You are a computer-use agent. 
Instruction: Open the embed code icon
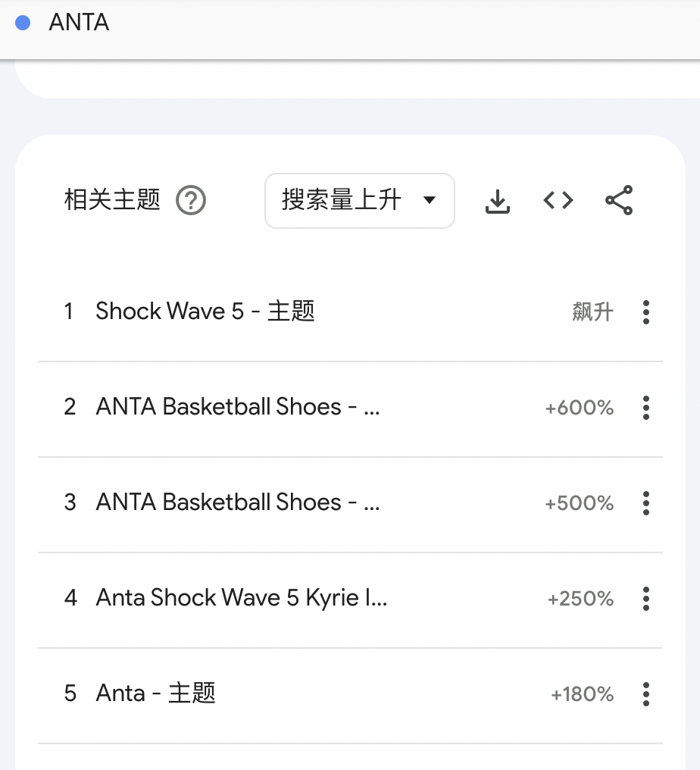point(558,200)
